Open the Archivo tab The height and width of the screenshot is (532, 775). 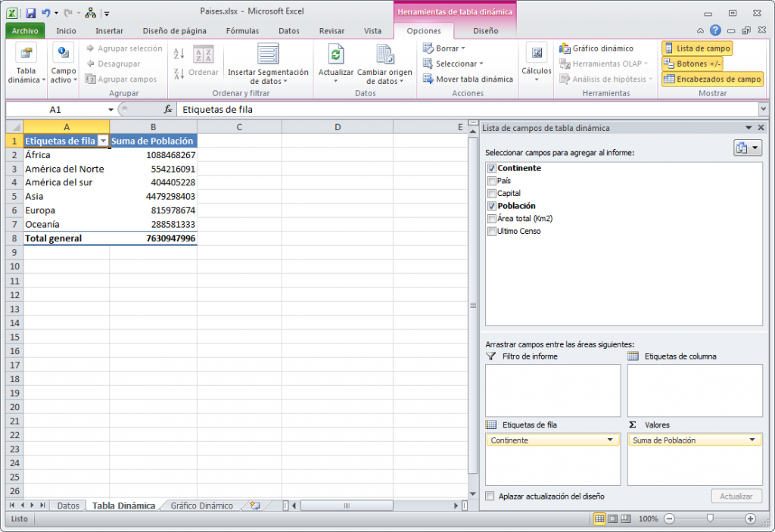[x=25, y=31]
